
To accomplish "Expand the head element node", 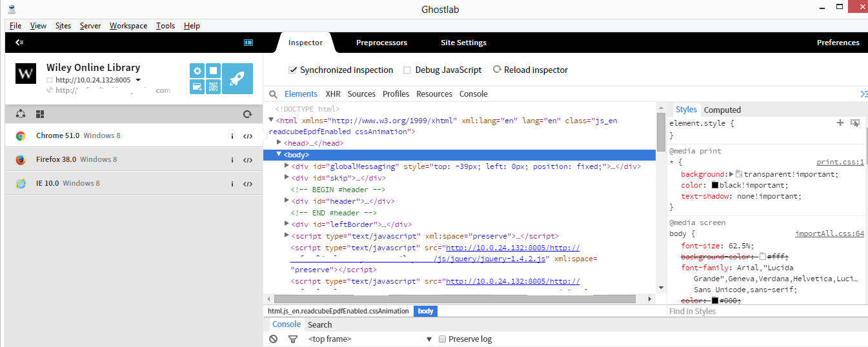I will (279, 143).
